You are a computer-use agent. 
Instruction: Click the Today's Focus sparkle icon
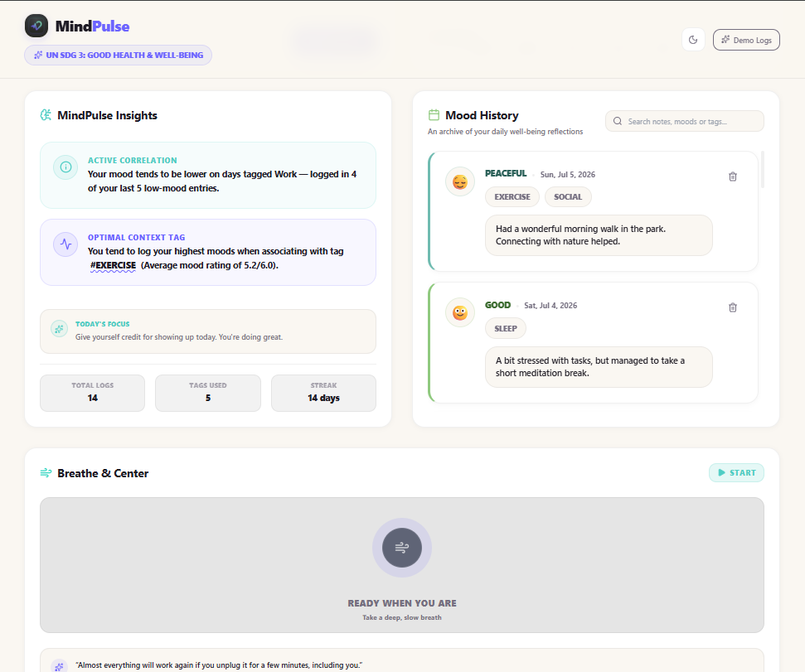[x=59, y=329]
